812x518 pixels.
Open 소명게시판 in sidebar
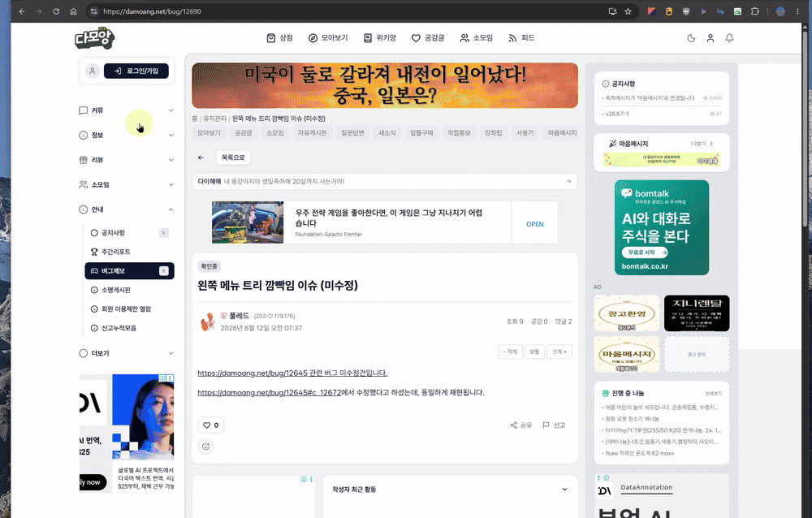tap(129, 290)
